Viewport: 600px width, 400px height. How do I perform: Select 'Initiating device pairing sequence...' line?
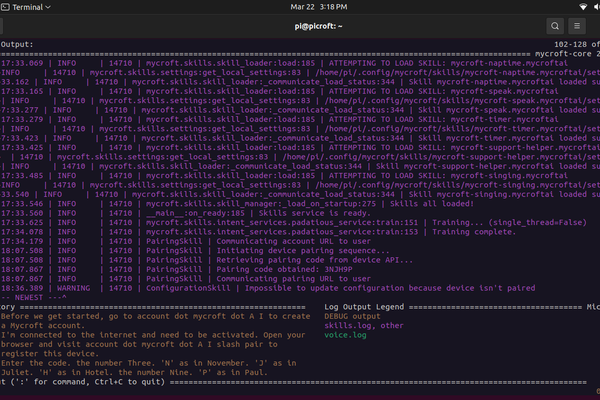(x=195, y=251)
